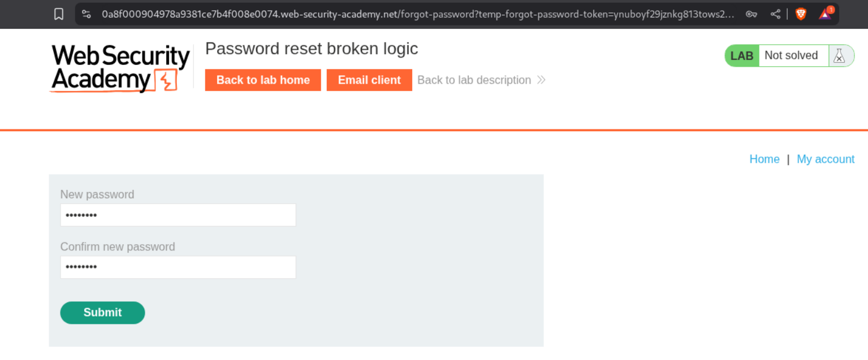Open the Email client
868x360 pixels.
(x=369, y=80)
